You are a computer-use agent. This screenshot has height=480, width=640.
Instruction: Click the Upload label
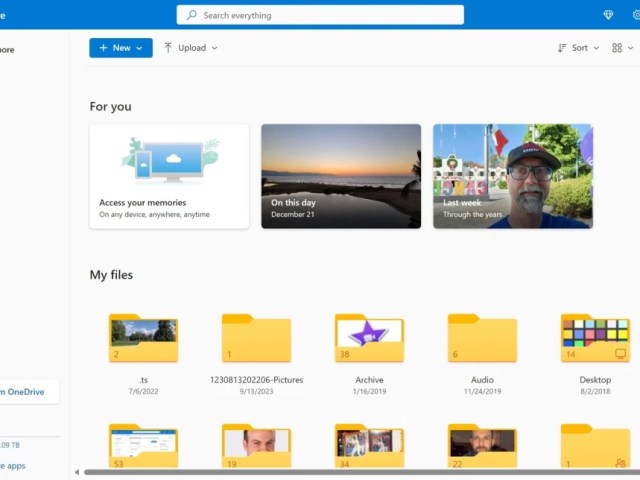tap(192, 48)
